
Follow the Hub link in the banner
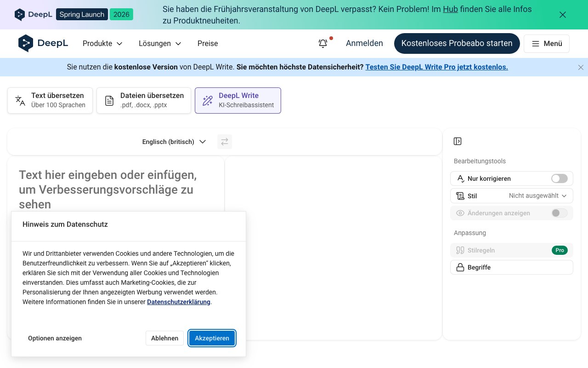450,9
